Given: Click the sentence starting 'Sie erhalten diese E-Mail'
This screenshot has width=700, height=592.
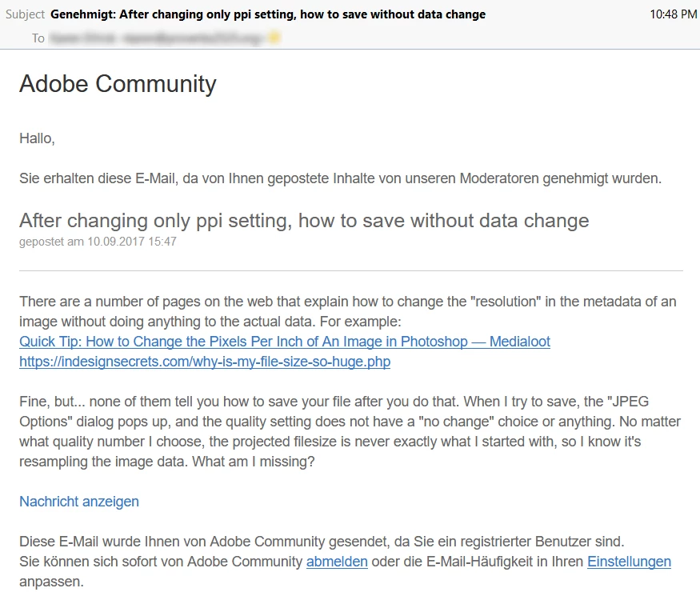Looking at the screenshot, I should click(340, 178).
